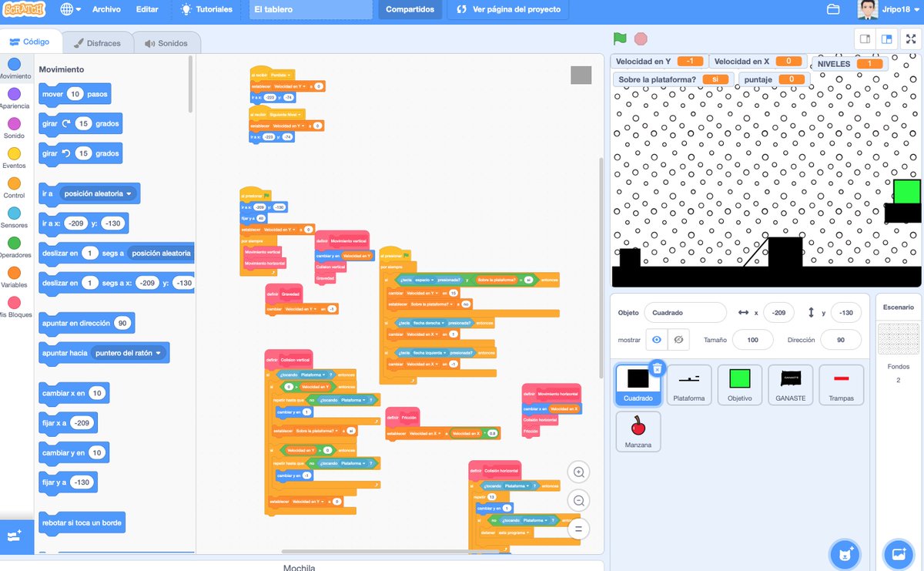This screenshot has height=571, width=924.
Task: Select the Manzana sprite
Action: [x=638, y=432]
